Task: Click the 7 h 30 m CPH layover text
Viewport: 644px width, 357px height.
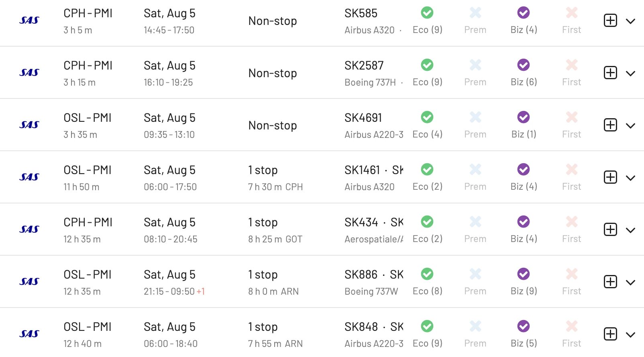Action: coord(275,187)
